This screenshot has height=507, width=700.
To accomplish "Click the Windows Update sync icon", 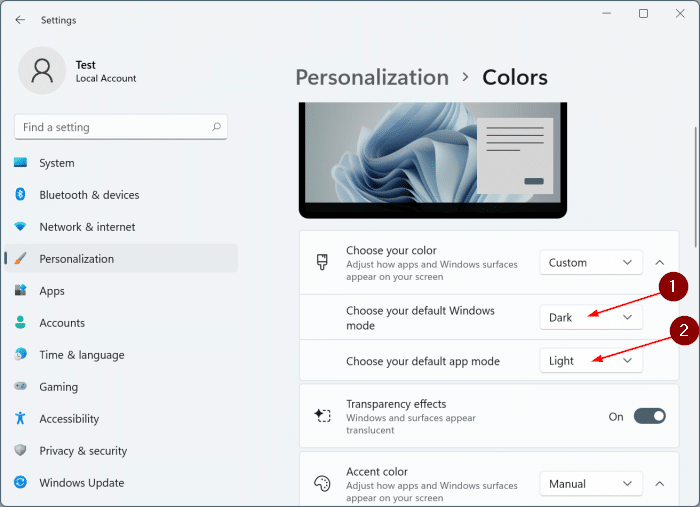I will [x=20, y=482].
